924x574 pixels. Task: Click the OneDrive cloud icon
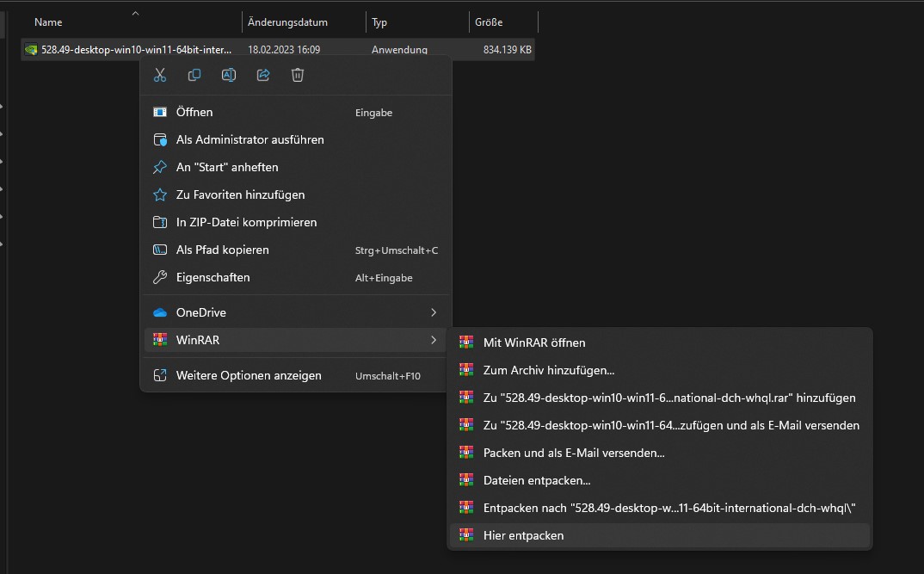[x=159, y=312]
